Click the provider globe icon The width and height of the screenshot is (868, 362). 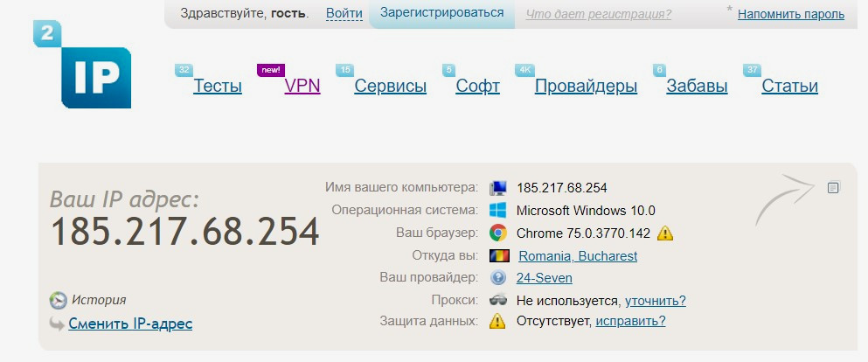tap(498, 277)
